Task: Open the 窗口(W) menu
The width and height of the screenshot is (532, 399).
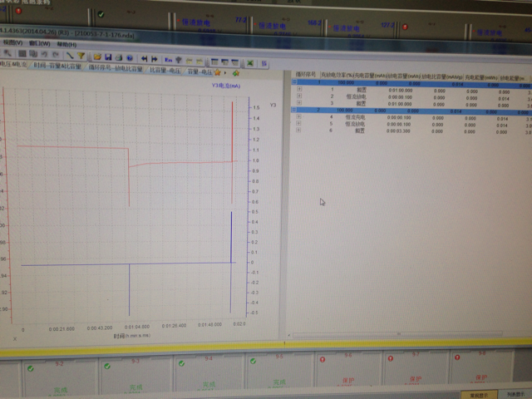Action: click(x=40, y=43)
